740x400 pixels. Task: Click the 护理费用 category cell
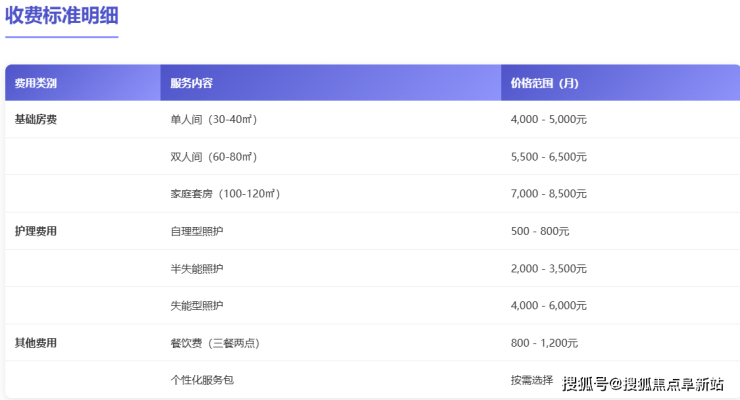point(36,231)
